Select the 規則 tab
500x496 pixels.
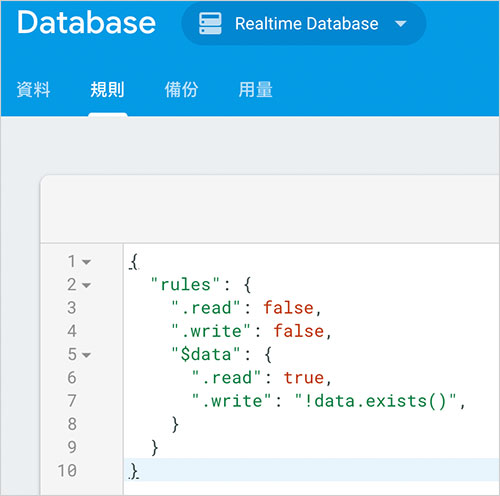[x=107, y=90]
